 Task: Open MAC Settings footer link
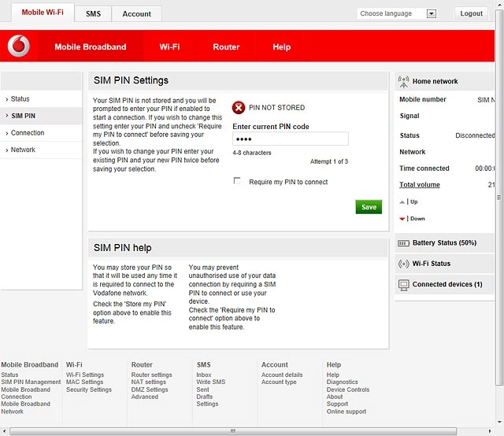point(84,382)
